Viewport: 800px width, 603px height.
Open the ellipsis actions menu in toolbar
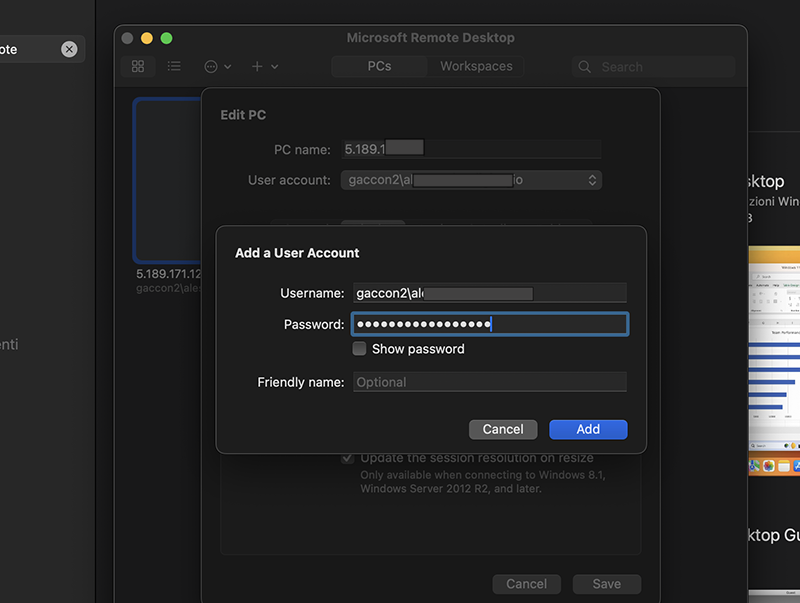(x=217, y=67)
